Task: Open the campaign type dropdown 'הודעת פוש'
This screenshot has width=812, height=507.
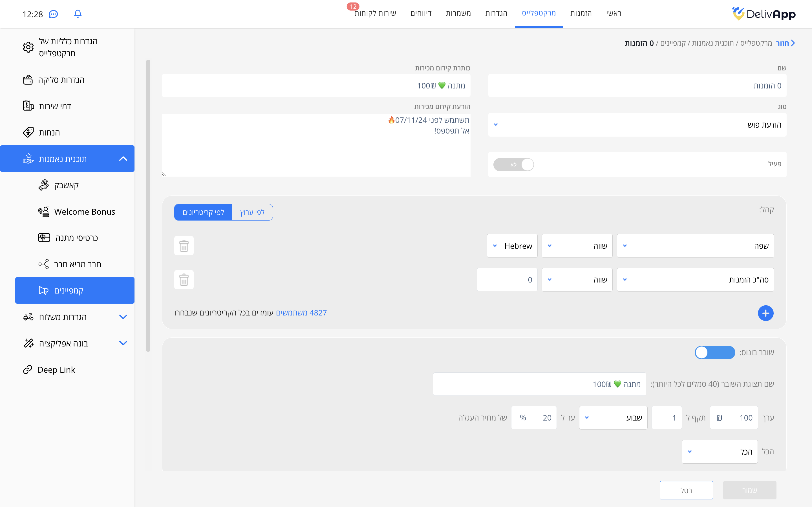Action: pos(637,125)
